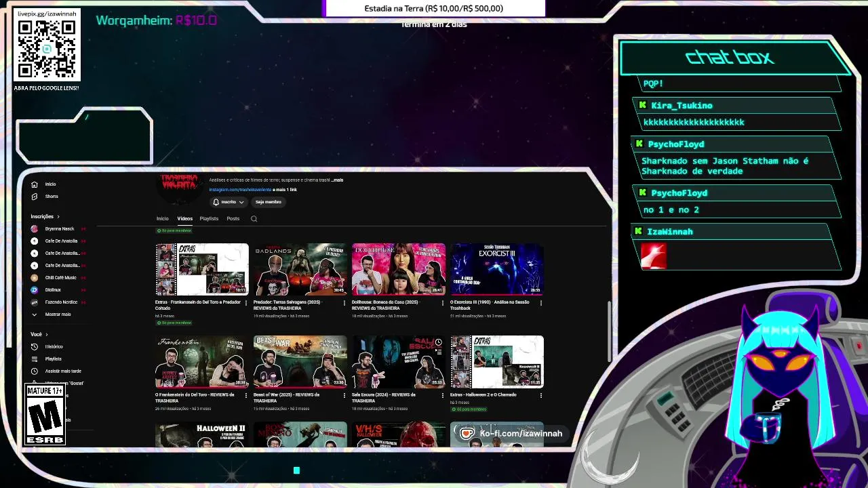Select the Vídeos channel tab

(x=185, y=219)
